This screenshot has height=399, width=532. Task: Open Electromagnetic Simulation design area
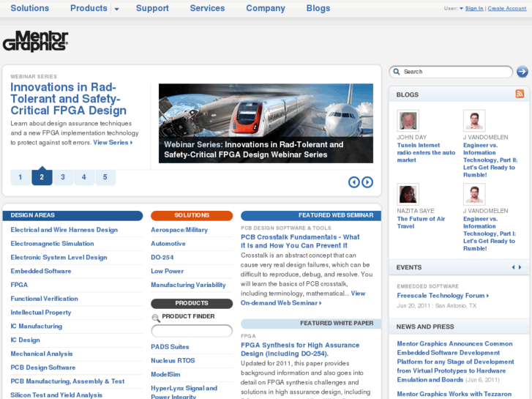52,244
